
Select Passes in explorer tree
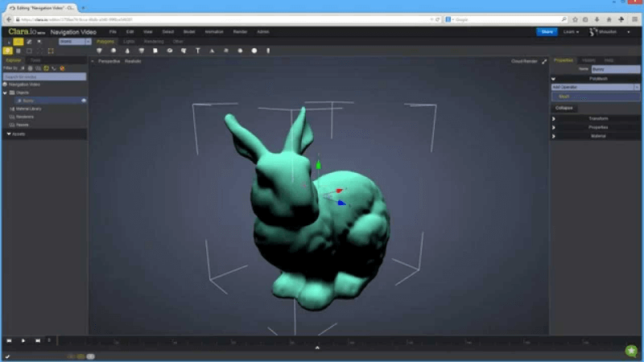click(x=23, y=125)
